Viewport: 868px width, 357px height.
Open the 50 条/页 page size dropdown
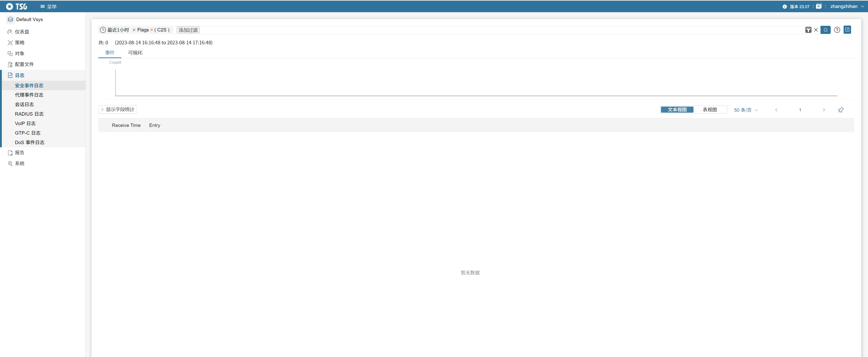[745, 109]
